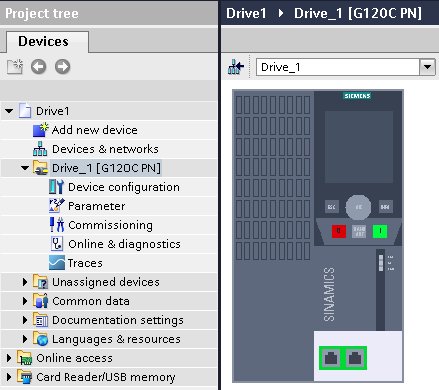
Task: Select Documentation settings
Action: (x=118, y=320)
